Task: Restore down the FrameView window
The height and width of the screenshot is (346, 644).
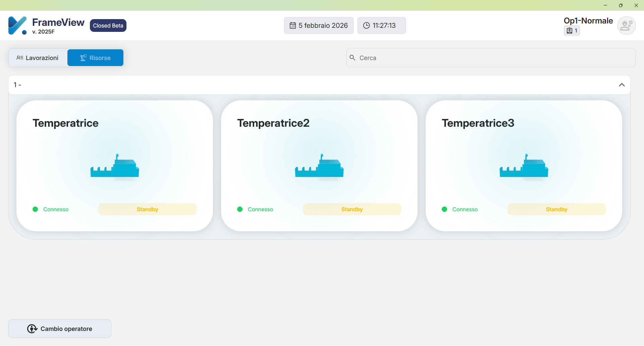Action: click(x=621, y=5)
